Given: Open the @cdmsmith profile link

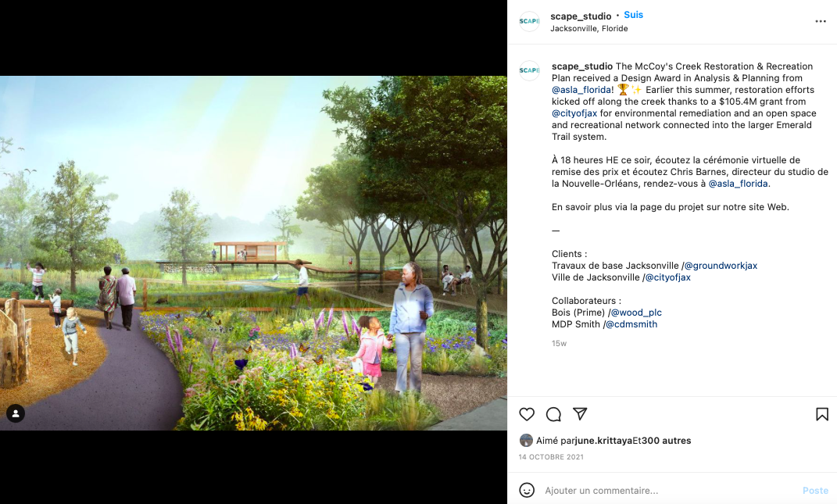Looking at the screenshot, I should coord(631,324).
